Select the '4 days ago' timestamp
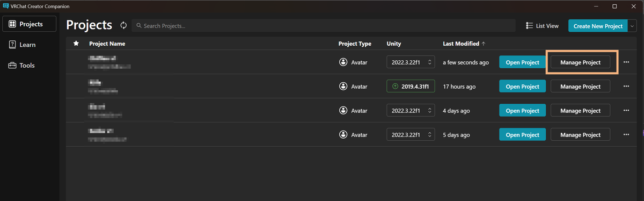Image resolution: width=644 pixels, height=201 pixels. 456,111
